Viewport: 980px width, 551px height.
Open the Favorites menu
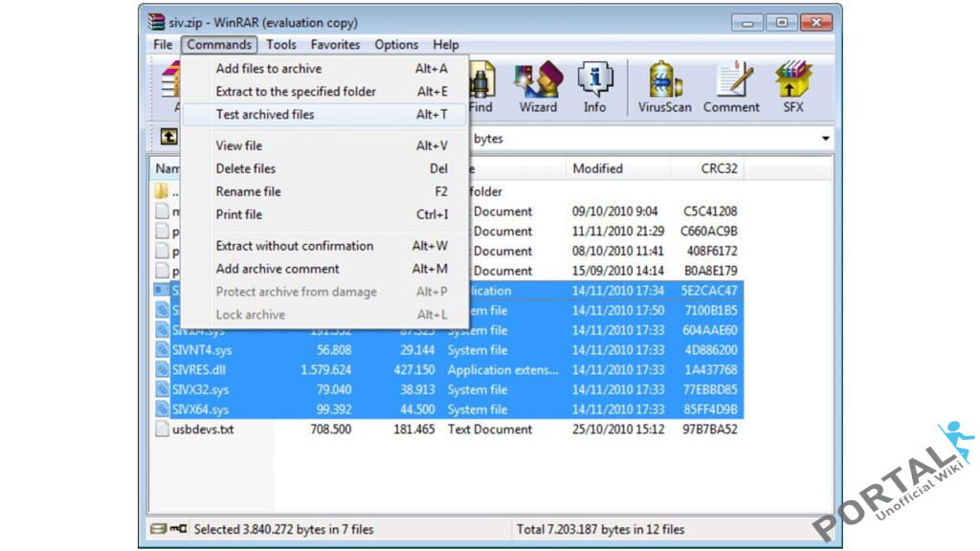pos(335,44)
